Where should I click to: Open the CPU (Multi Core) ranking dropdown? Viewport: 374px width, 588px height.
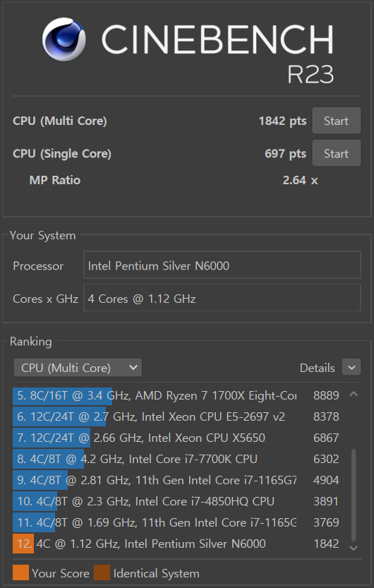click(78, 368)
